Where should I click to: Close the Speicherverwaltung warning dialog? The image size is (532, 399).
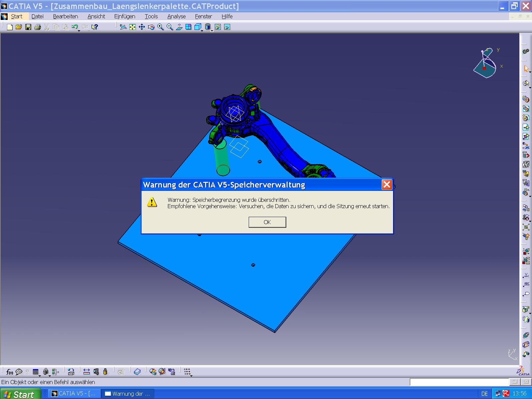point(387,185)
